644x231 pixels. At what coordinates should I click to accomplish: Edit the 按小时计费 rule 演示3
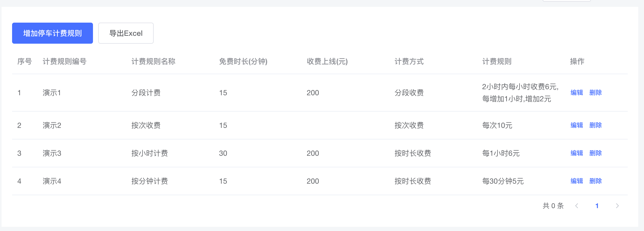576,153
